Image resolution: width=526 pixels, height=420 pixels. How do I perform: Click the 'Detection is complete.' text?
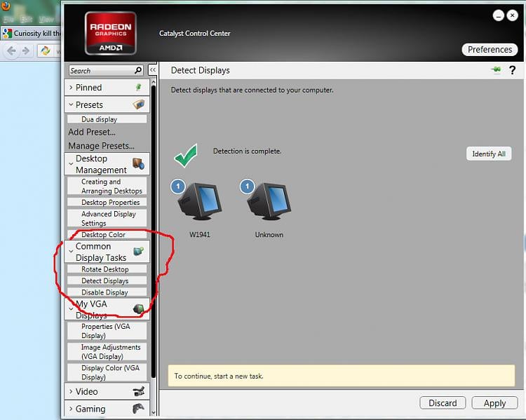tap(247, 151)
